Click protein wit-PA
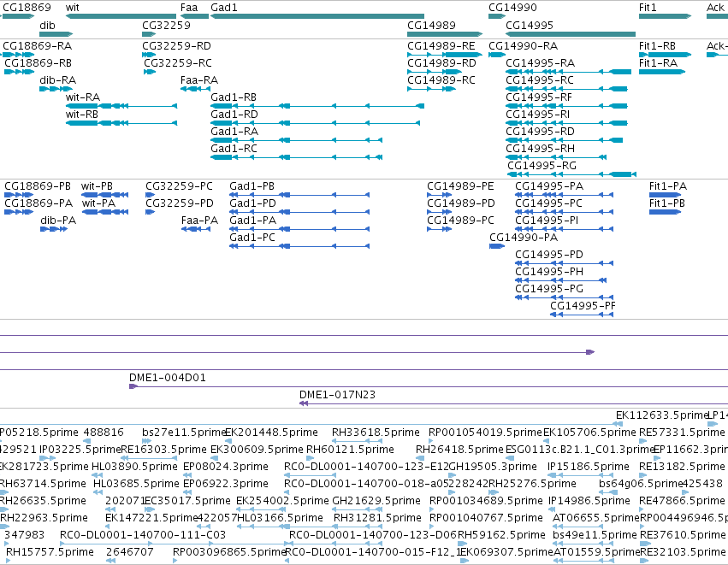This screenshot has height=565, width=728. (105, 213)
